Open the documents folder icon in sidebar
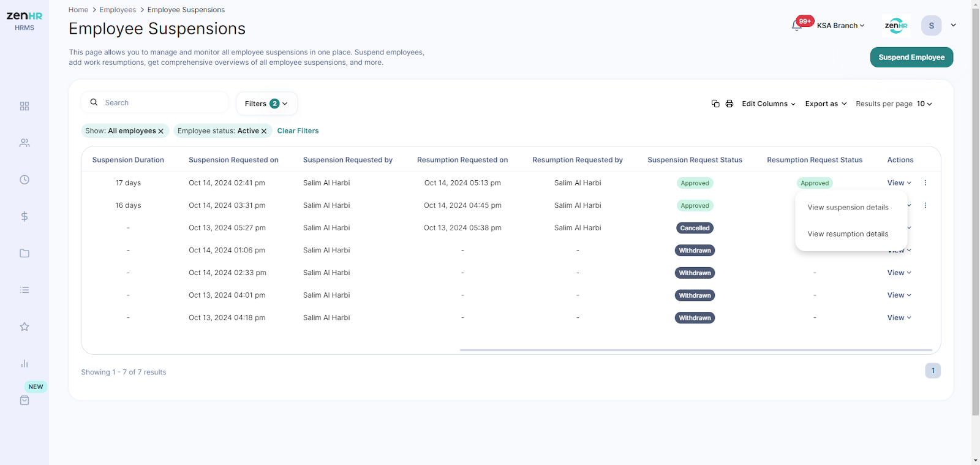This screenshot has height=465, width=980. (24, 253)
